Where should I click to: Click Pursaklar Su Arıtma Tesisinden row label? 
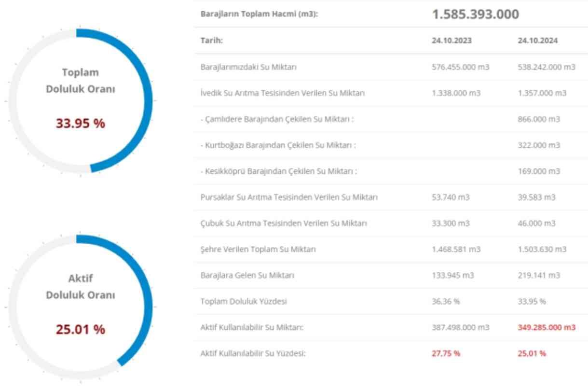[x=289, y=197]
